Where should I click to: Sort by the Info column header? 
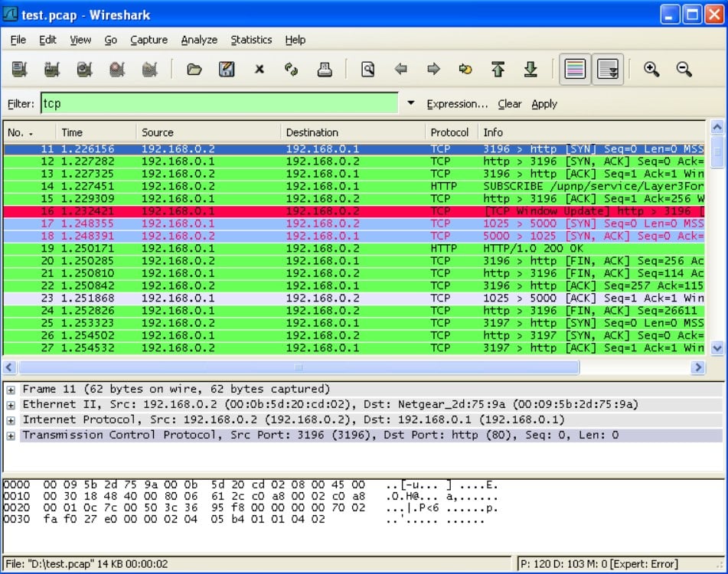[592, 132]
